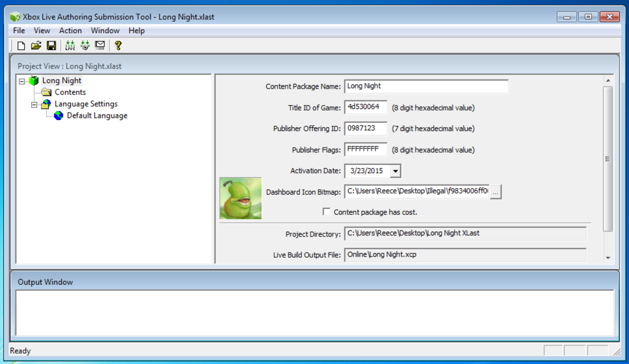The height and width of the screenshot is (364, 629).
Task: Minimize the Xbox Live Authoring window
Action: click(x=567, y=17)
